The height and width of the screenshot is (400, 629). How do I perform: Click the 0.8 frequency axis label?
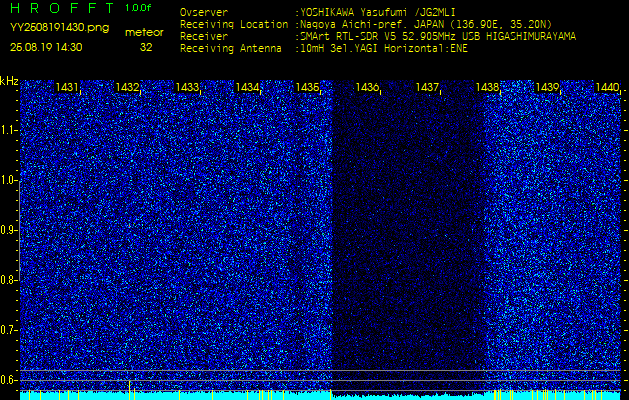pos(6,280)
